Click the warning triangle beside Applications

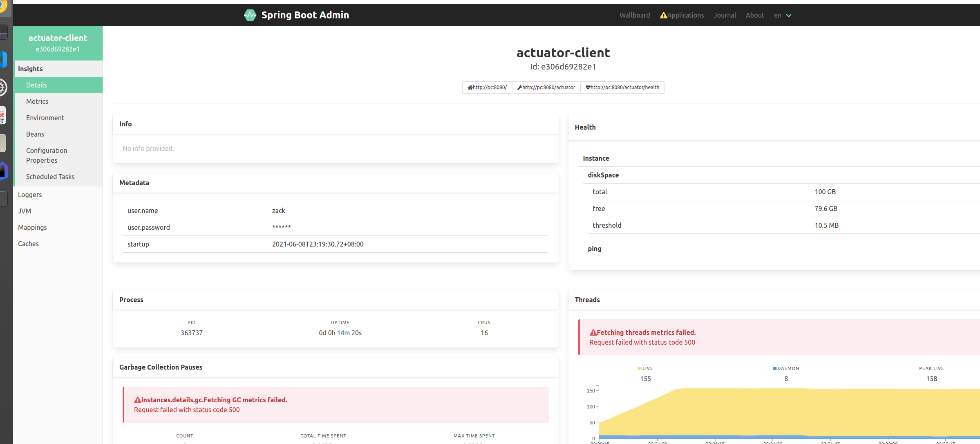(x=663, y=15)
